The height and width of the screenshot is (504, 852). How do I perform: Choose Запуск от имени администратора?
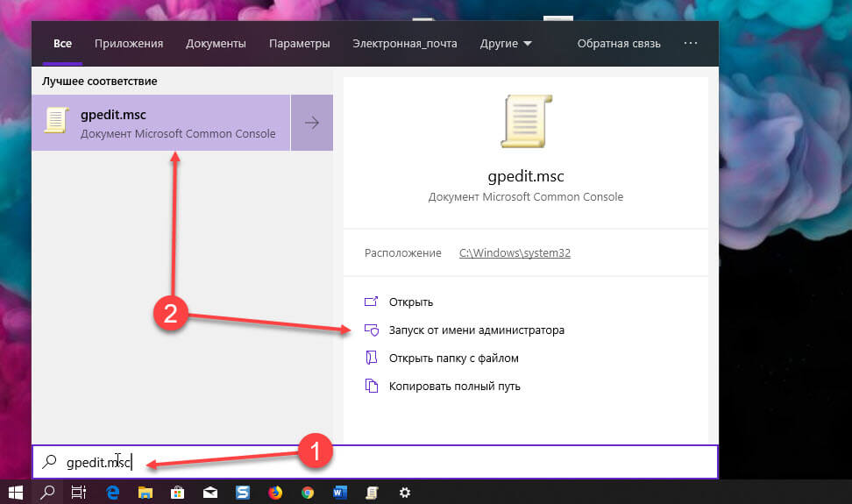pyautogui.click(x=477, y=330)
